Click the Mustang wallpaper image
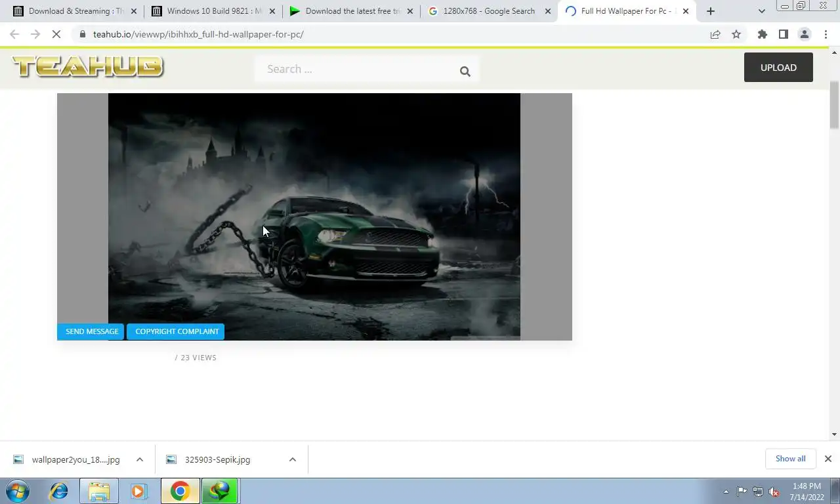 click(314, 217)
